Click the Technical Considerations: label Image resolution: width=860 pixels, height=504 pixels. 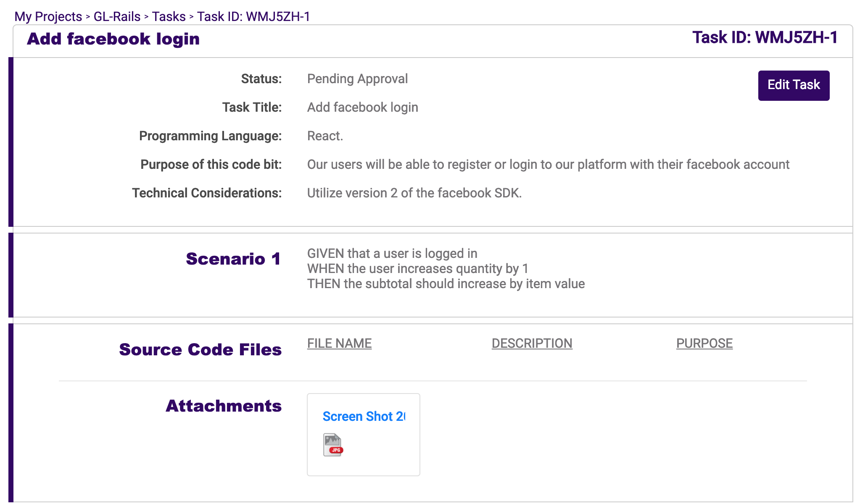pos(207,193)
